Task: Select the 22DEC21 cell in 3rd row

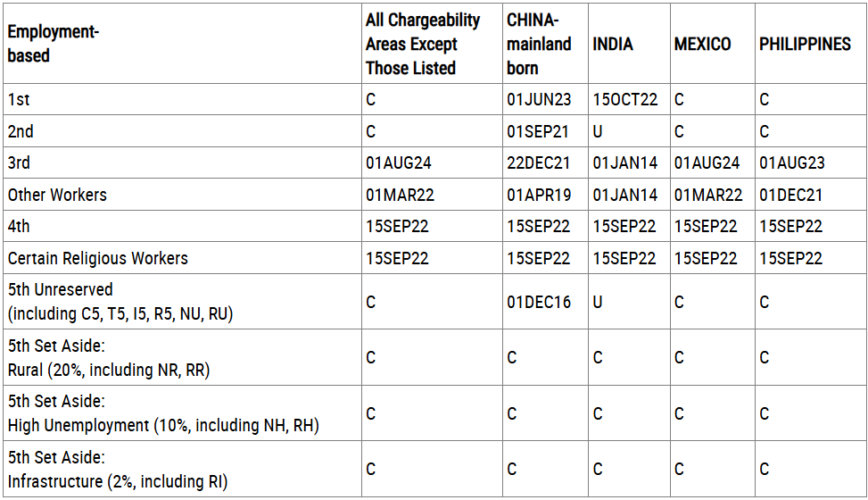Action: point(538,162)
